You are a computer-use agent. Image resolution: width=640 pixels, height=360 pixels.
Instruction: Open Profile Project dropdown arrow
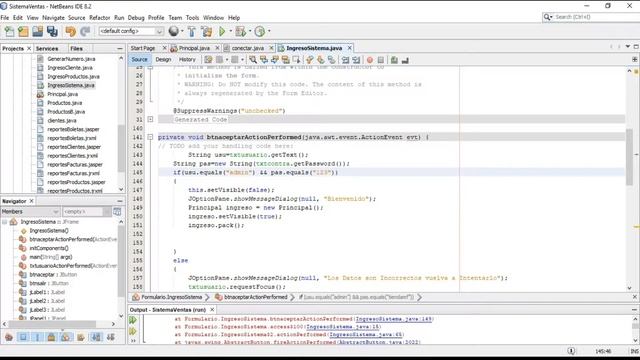[x=269, y=31]
